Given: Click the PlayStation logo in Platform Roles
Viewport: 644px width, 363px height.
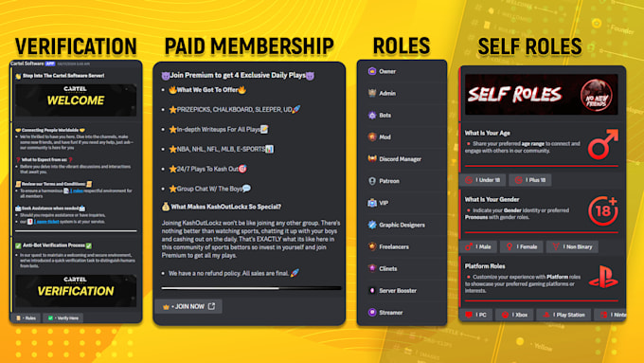Looking at the screenshot, I should tap(603, 278).
